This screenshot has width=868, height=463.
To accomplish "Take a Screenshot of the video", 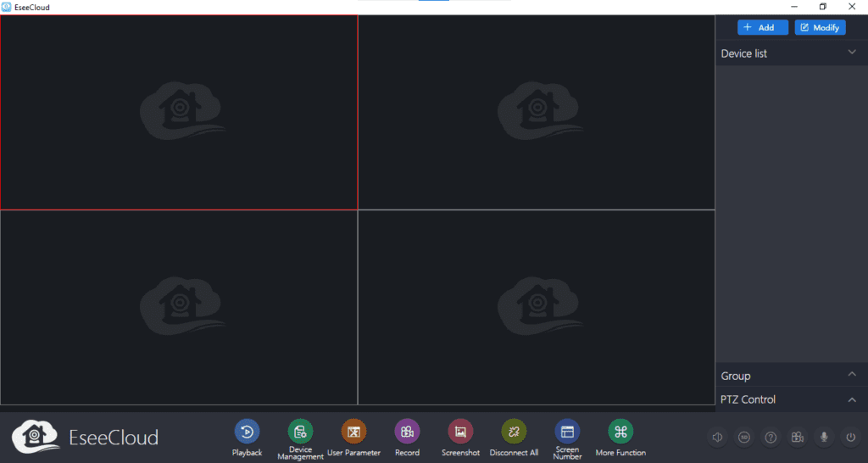I will tap(460, 432).
